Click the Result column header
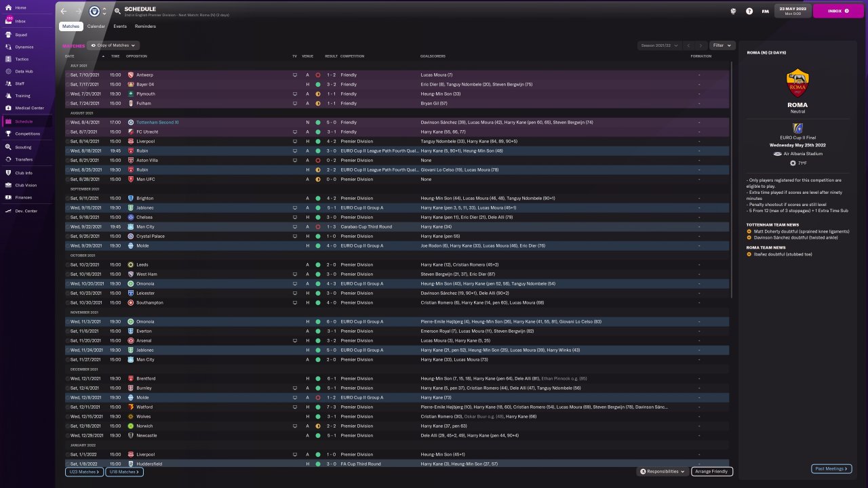Image resolution: width=868 pixels, height=488 pixels. coord(331,56)
